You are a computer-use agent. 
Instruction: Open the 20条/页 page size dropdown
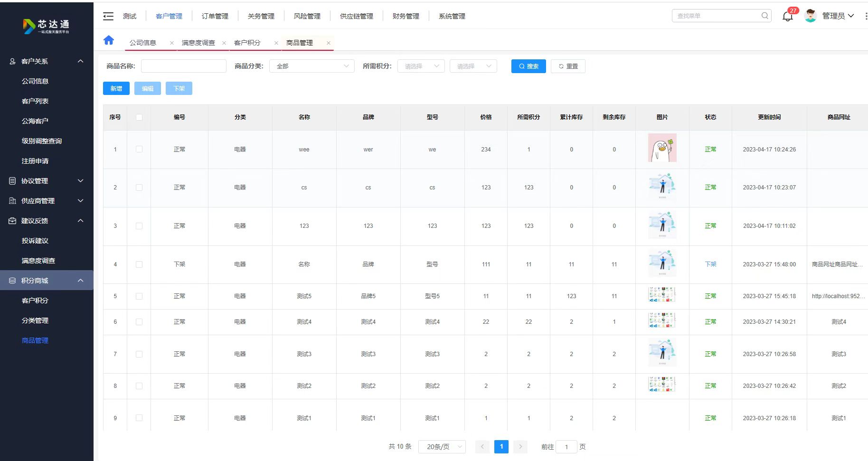coord(442,447)
